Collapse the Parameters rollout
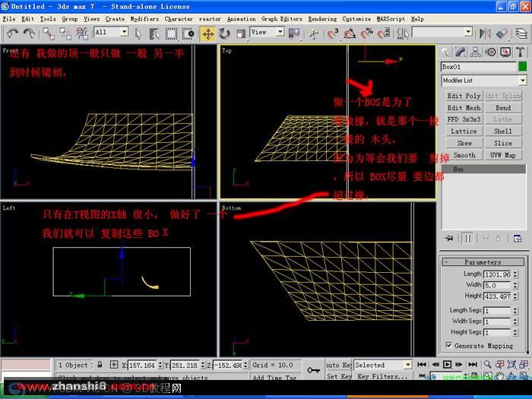The width and height of the screenshot is (532, 399). pos(483,262)
